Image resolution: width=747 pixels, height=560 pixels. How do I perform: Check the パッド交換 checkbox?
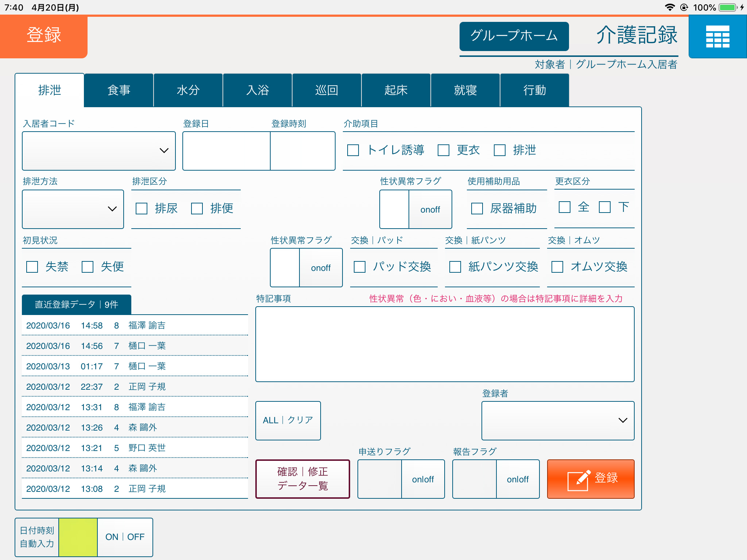pos(360,267)
